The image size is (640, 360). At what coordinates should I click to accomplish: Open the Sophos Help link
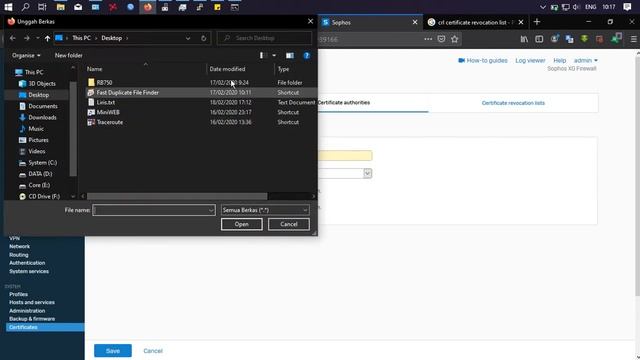click(560, 60)
